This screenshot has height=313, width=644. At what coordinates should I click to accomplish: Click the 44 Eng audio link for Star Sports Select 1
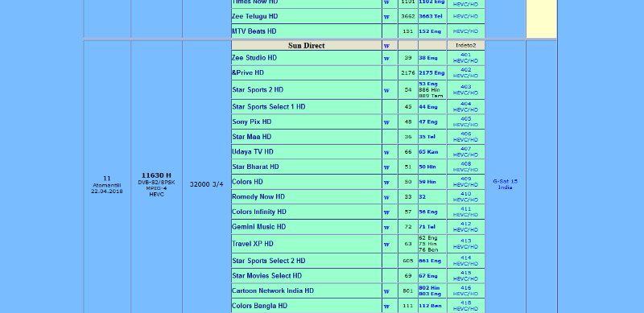[428, 107]
